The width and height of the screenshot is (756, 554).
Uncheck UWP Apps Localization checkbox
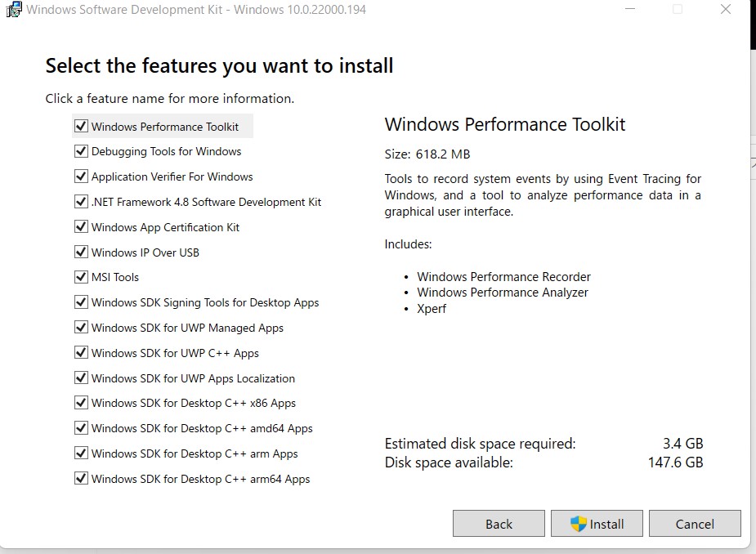[81, 378]
